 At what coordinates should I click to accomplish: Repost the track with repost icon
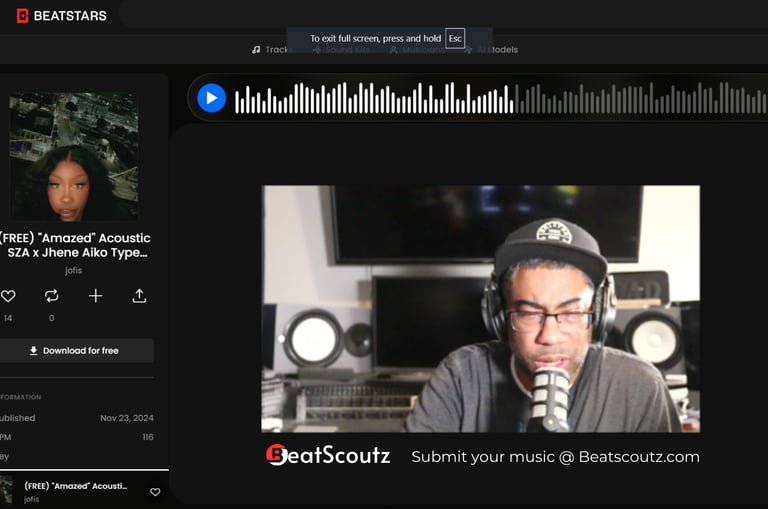tap(51, 296)
